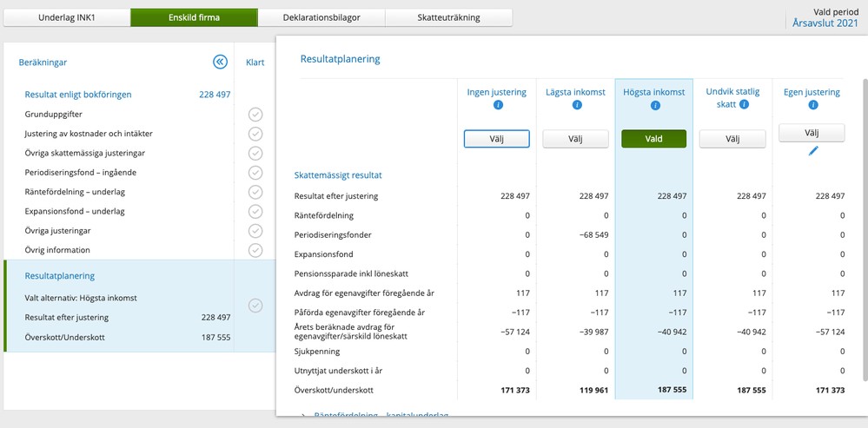Click info icon under Ingen justering
This screenshot has width=868, height=428.
498,106
